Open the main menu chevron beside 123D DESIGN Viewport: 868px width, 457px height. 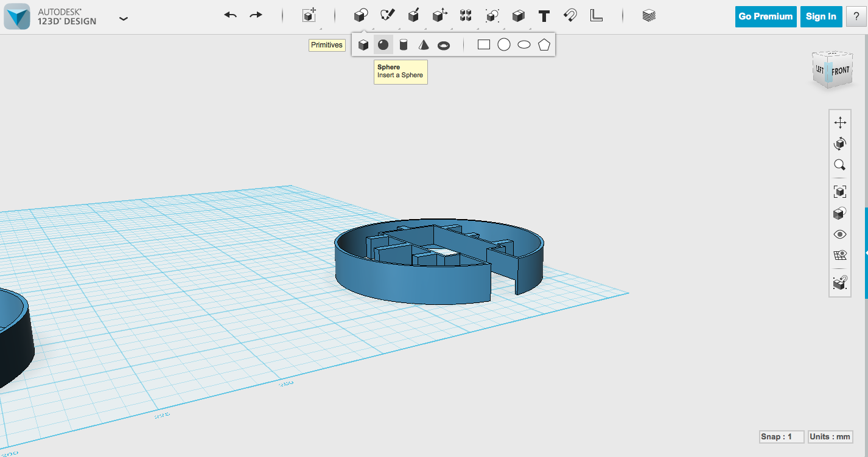pos(123,19)
